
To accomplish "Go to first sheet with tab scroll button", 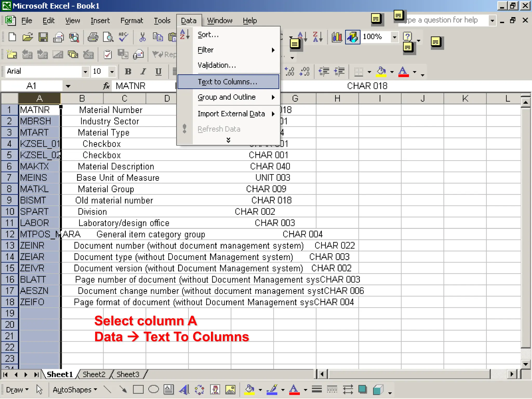I will [x=5, y=374].
